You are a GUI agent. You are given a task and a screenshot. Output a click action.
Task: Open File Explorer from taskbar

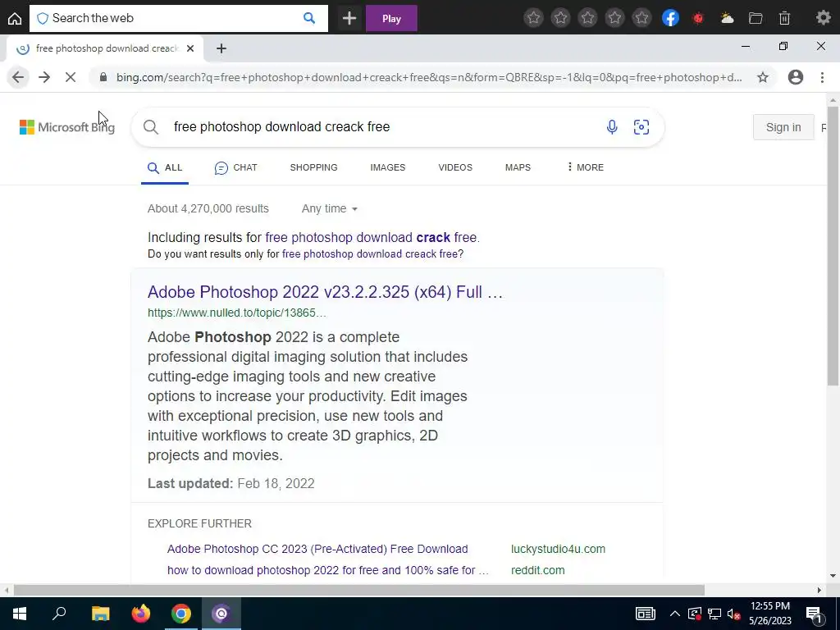coord(100,614)
